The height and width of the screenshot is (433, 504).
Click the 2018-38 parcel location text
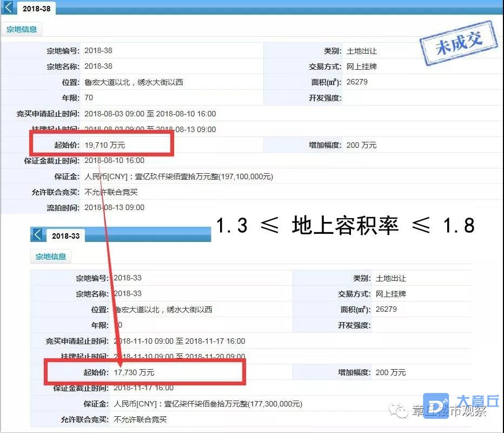[134, 82]
